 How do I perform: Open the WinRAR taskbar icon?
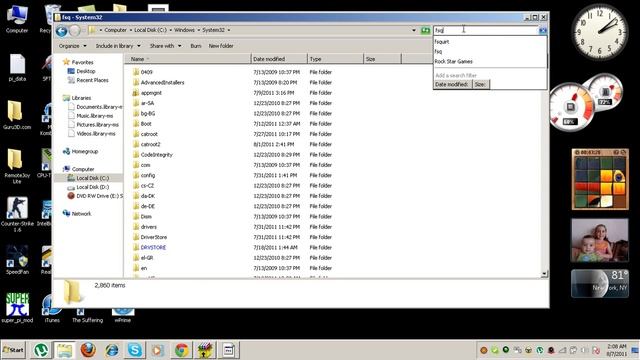tap(205, 350)
